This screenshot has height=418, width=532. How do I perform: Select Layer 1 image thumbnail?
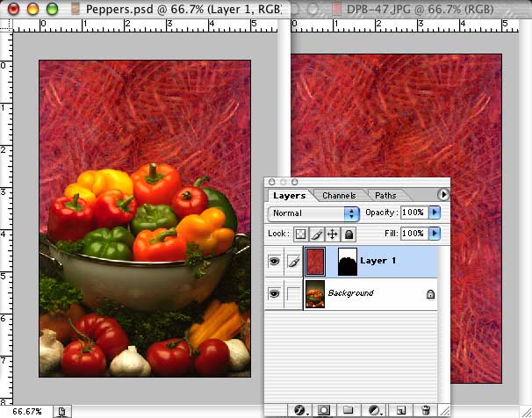(x=315, y=262)
